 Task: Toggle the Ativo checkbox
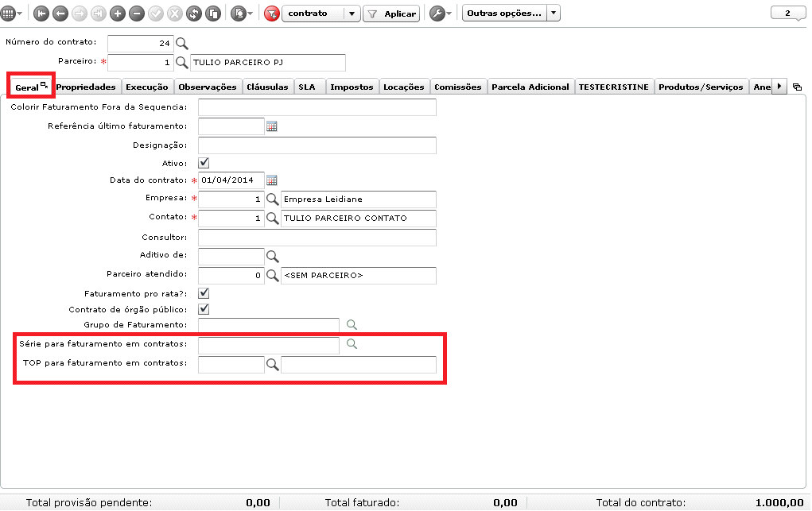click(x=204, y=163)
